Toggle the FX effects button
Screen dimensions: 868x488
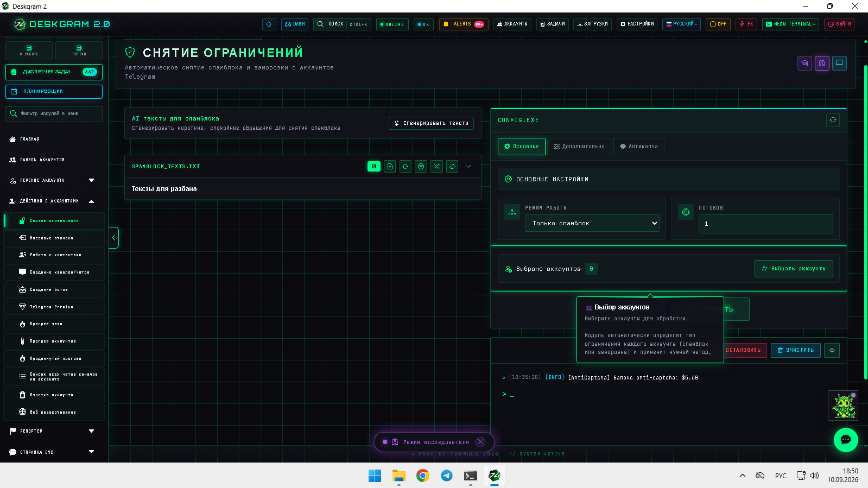(x=746, y=24)
